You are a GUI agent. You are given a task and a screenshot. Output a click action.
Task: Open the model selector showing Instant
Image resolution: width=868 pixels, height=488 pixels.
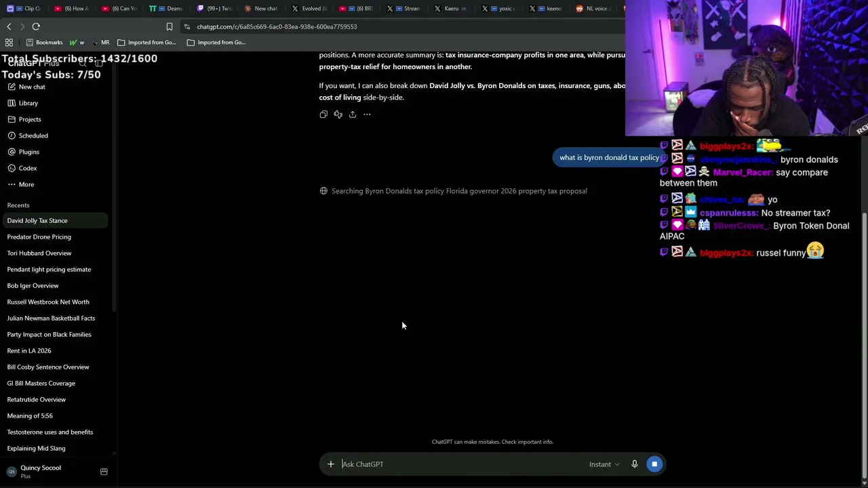[x=604, y=464]
